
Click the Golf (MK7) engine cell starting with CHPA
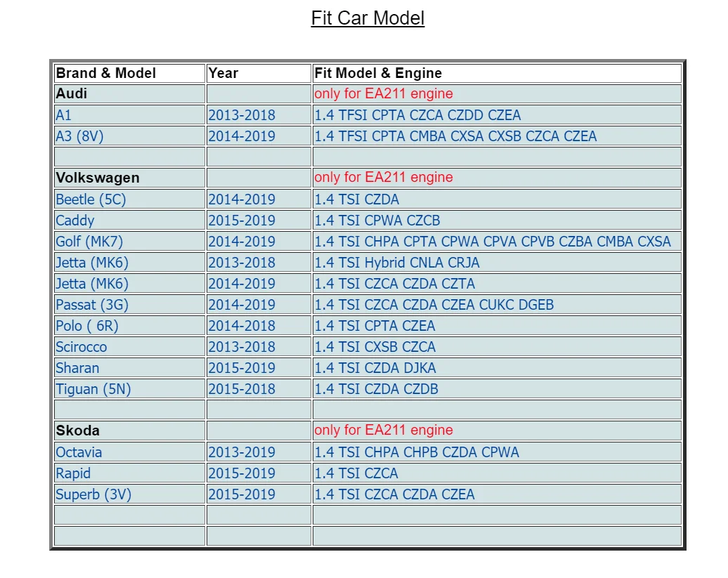[x=497, y=241]
